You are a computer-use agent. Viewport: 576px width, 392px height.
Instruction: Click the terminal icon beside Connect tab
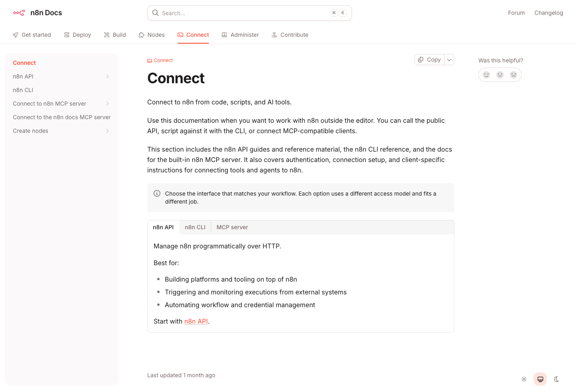click(x=180, y=35)
